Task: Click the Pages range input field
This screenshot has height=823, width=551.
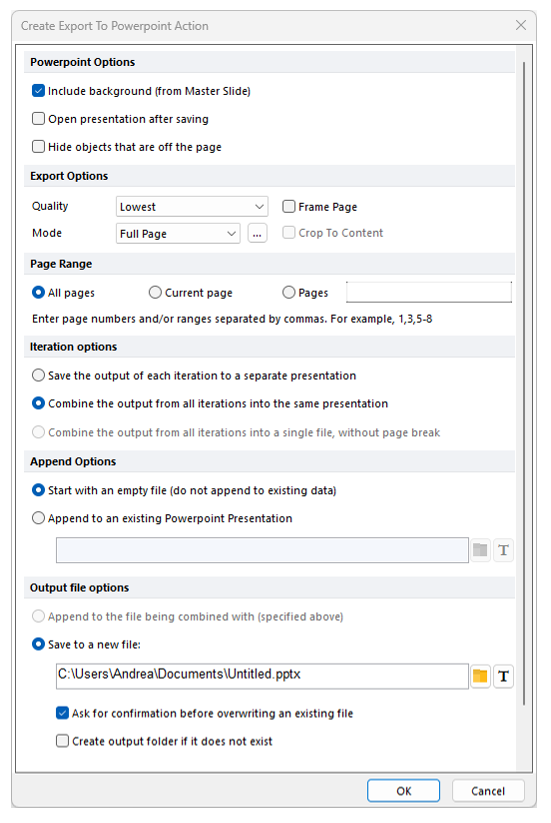Action: (x=429, y=292)
